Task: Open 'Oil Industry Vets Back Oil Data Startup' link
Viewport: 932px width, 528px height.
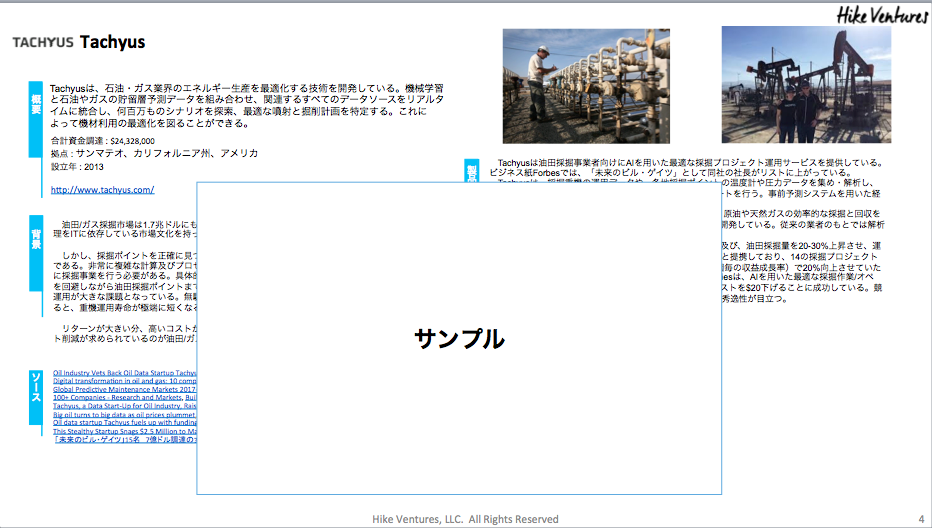Action: 125,373
